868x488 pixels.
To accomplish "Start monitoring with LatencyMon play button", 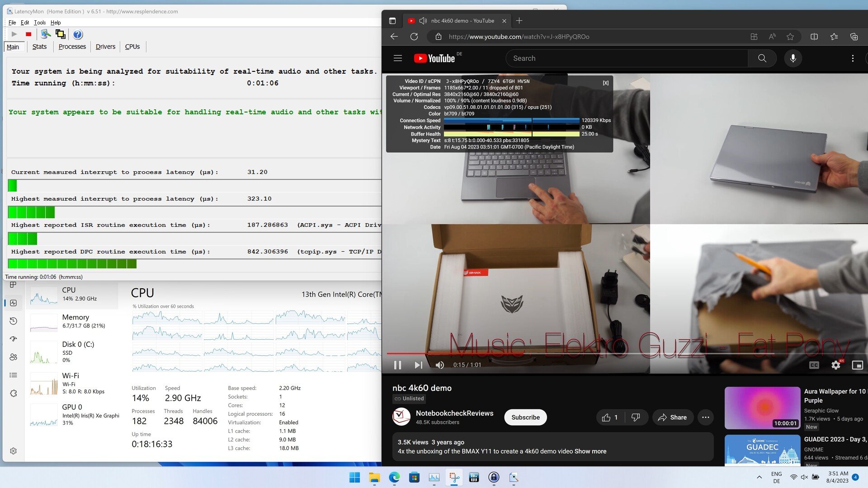I will [14, 34].
